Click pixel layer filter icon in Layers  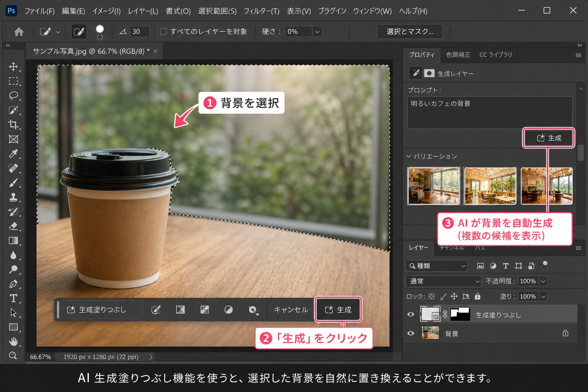click(x=480, y=266)
